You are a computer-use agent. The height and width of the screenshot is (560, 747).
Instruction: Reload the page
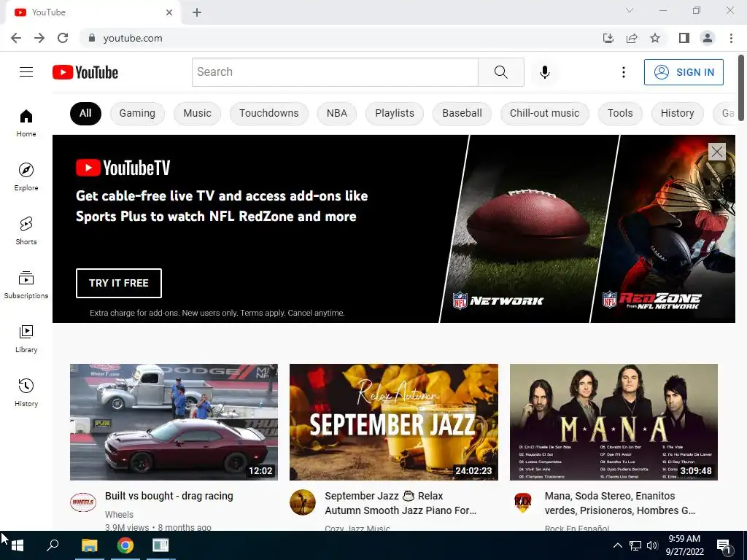(63, 38)
